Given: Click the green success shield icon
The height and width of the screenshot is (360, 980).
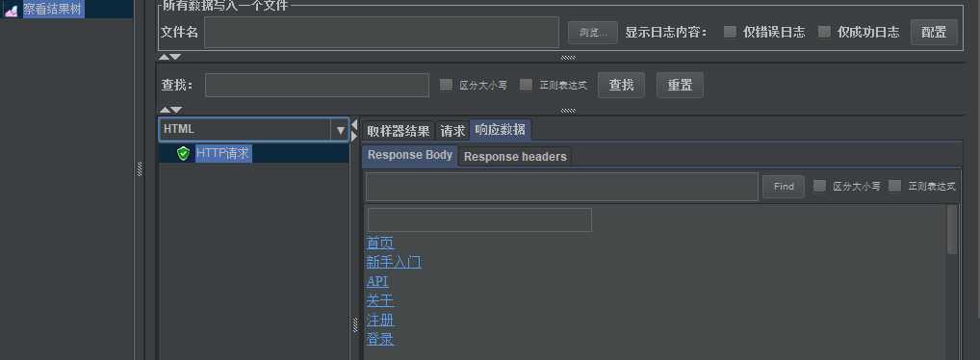Looking at the screenshot, I should [x=183, y=154].
